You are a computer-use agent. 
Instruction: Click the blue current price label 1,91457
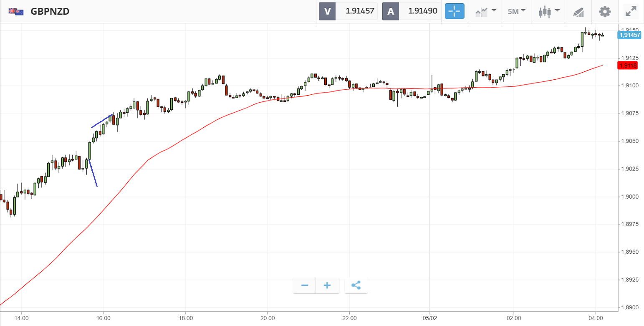click(629, 35)
